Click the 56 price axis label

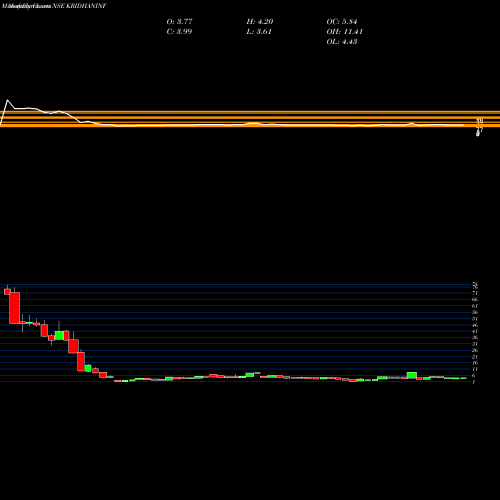tap(475, 312)
